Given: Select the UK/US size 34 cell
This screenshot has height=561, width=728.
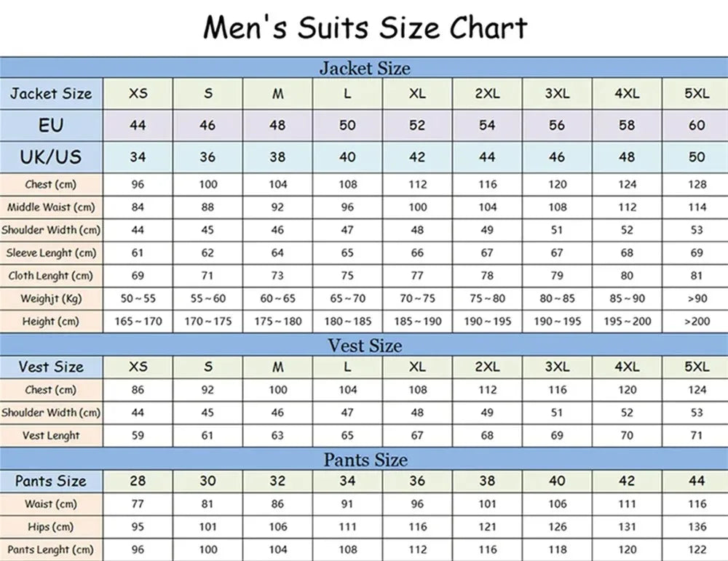Looking at the screenshot, I should (138, 156).
